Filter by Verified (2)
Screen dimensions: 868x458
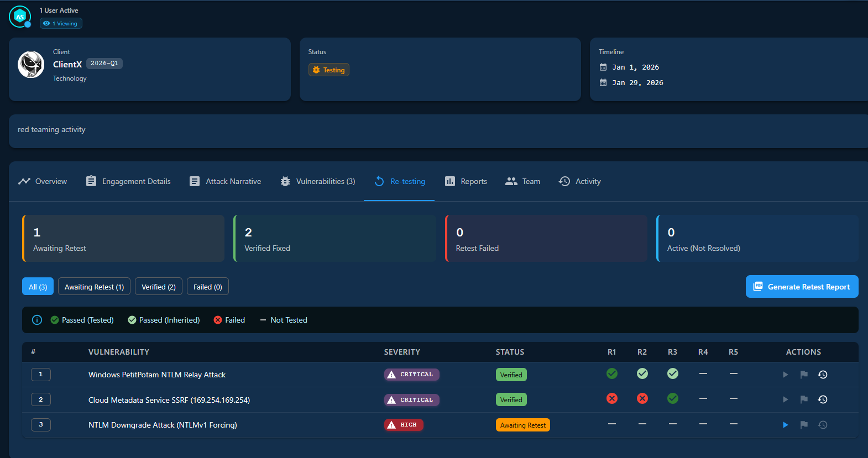[159, 287]
